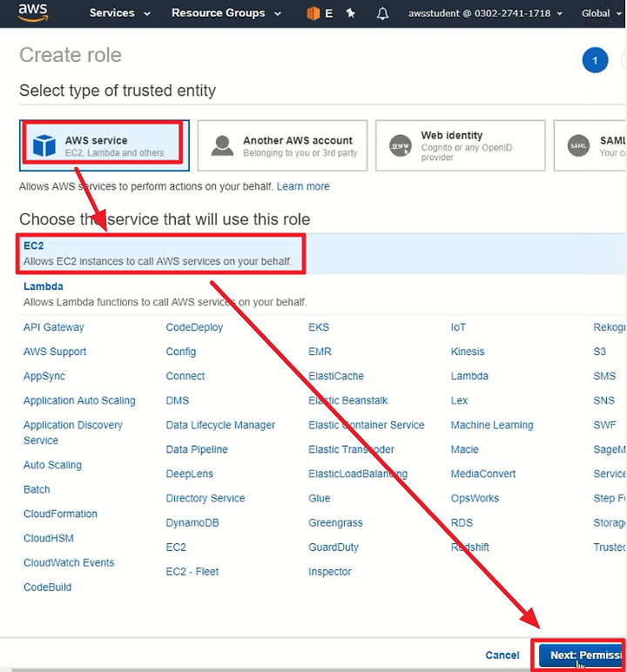Select Macie service

[465, 449]
